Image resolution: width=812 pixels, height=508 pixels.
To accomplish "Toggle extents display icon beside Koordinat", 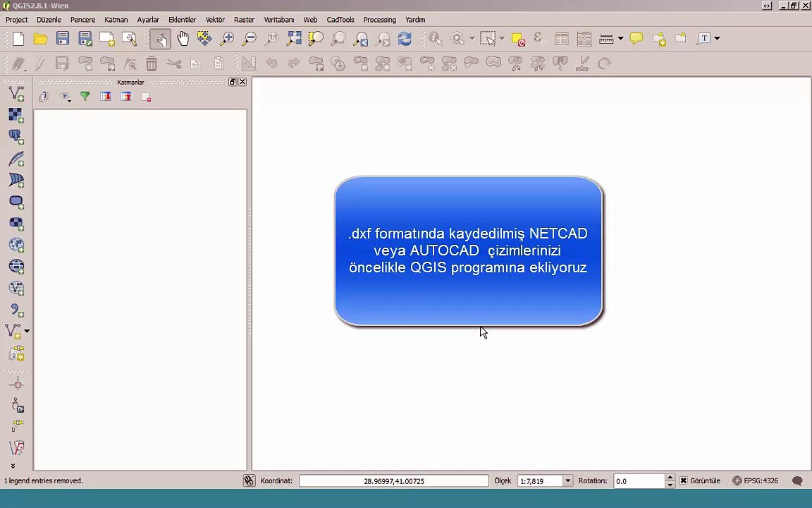I will pos(249,481).
